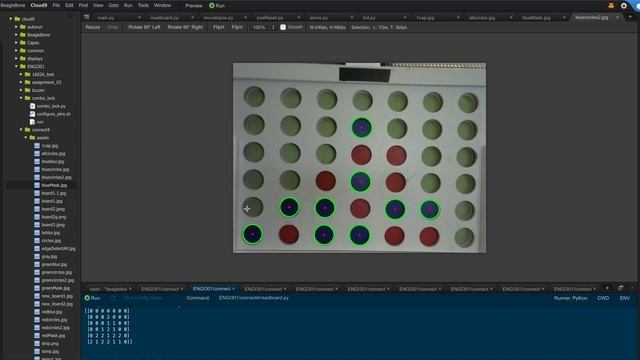
Task: Expand the Capes folder
Action: [16, 42]
